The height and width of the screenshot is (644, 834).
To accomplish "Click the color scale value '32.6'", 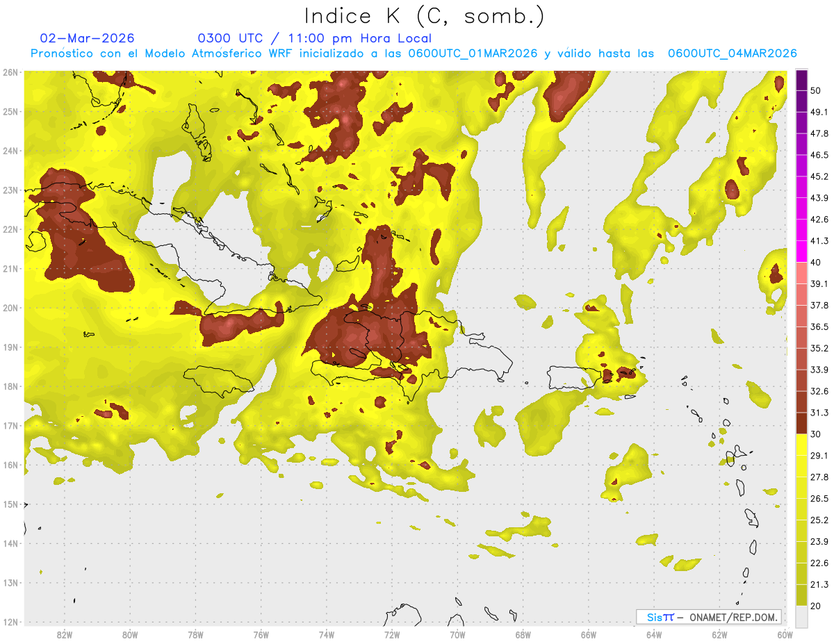I will [x=819, y=391].
